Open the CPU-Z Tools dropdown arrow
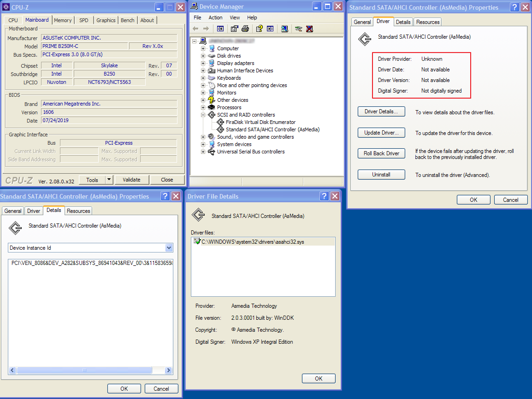Screen dimensions: 532x399 pyautogui.click(x=109, y=180)
